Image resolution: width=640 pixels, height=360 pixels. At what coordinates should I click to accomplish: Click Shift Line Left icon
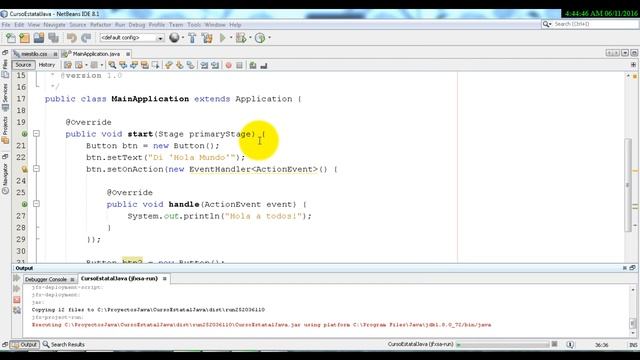pos(204,65)
